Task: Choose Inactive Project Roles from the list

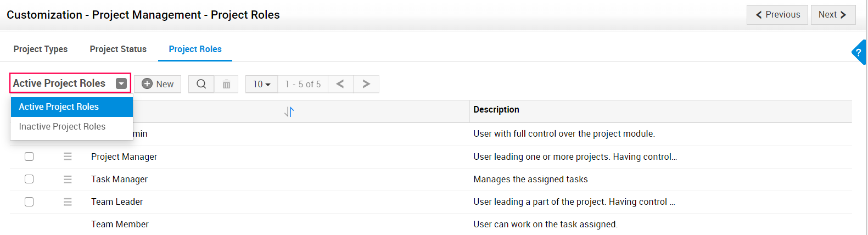Action: (x=62, y=126)
